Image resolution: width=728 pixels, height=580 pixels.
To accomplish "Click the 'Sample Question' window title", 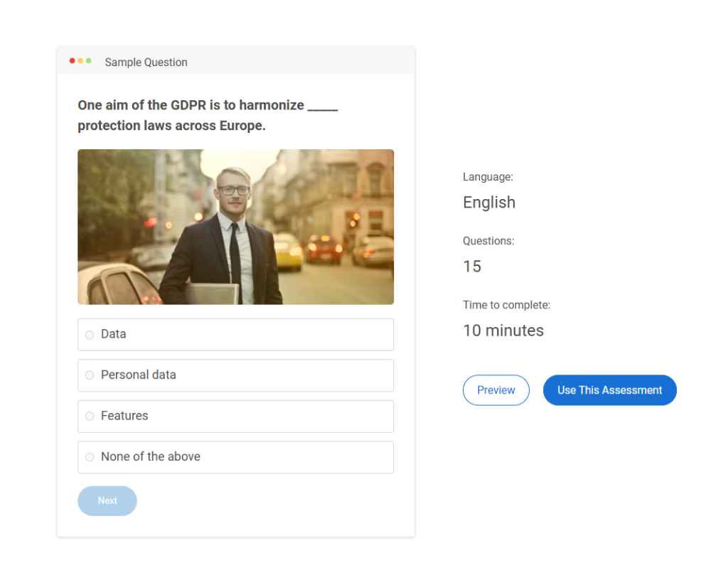I will point(146,63).
